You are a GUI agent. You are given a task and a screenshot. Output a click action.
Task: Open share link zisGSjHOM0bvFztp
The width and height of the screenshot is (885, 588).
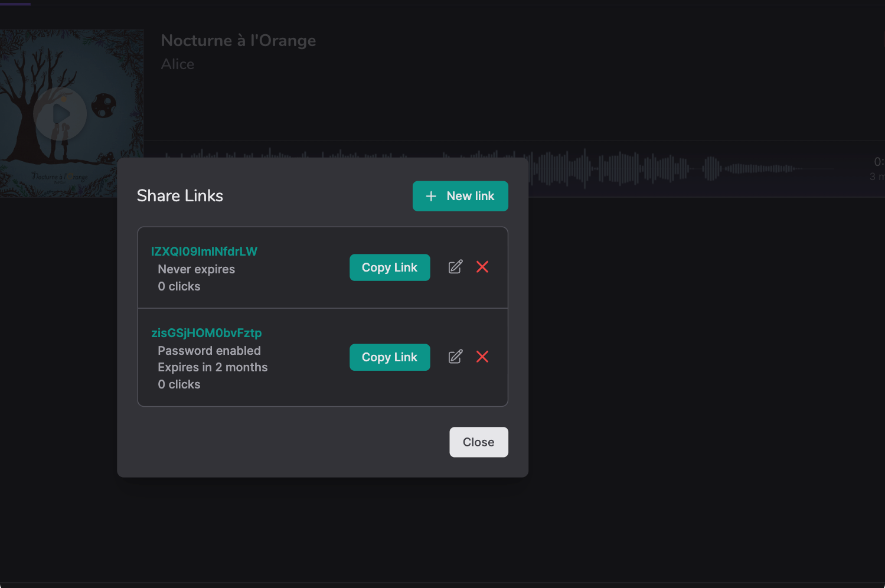[x=206, y=332]
